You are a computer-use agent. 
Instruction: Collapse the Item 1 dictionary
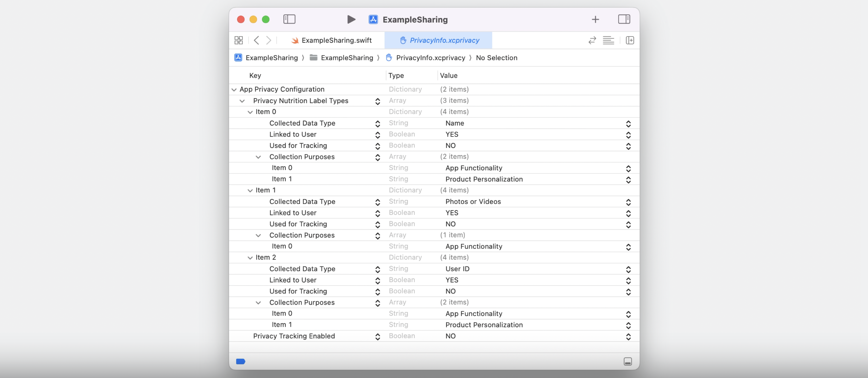pos(250,190)
